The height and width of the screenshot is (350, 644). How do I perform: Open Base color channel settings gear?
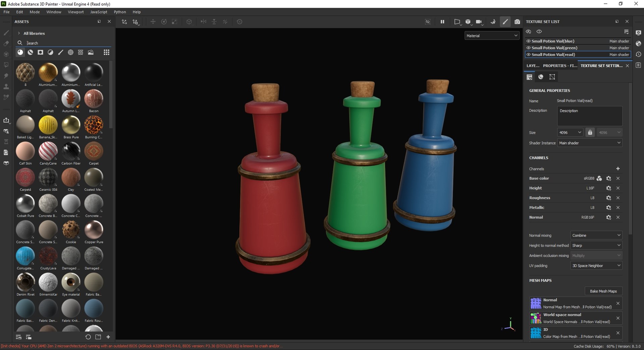point(608,178)
